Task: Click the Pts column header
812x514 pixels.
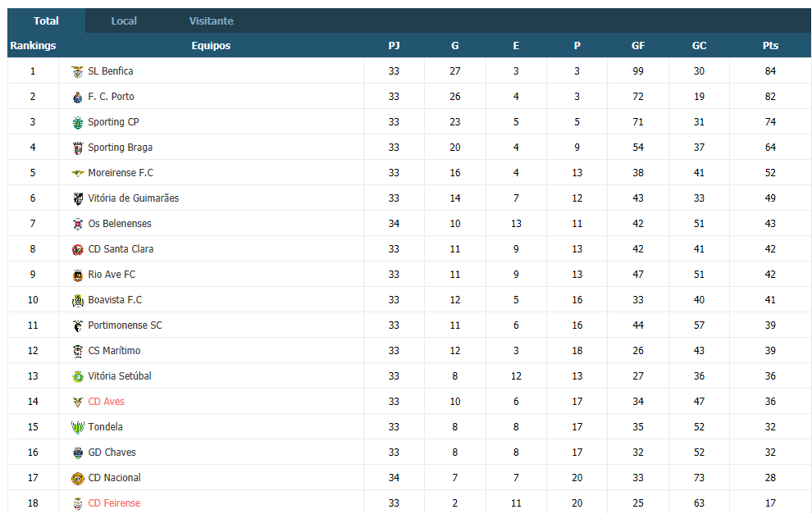Action: [x=770, y=46]
